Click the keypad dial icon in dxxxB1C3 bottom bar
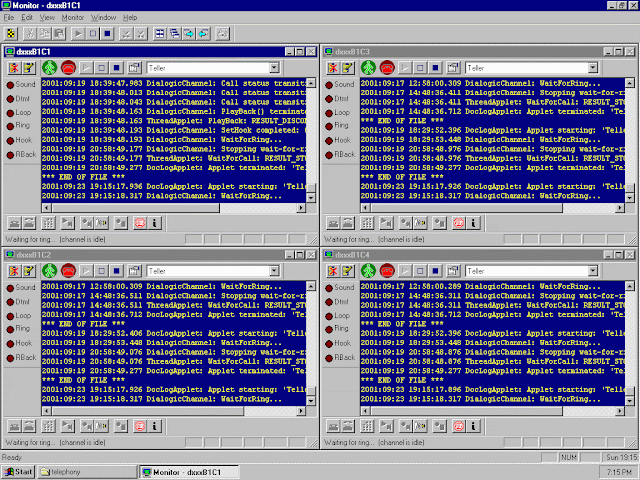 [x=367, y=223]
